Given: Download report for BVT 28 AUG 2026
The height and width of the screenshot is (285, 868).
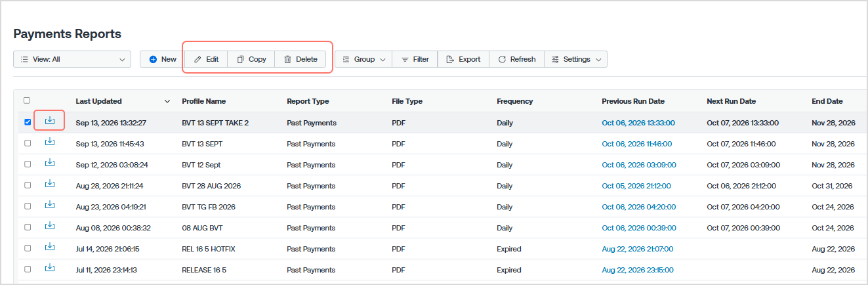Looking at the screenshot, I should pos(50,184).
